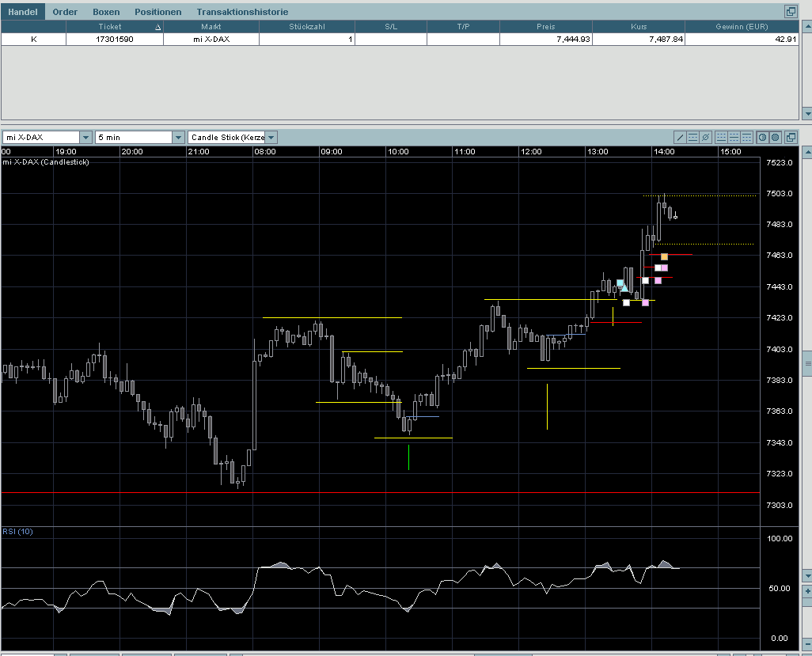Sort by the Kurs column header
Image resolution: width=812 pixels, height=656 pixels.
click(x=639, y=26)
